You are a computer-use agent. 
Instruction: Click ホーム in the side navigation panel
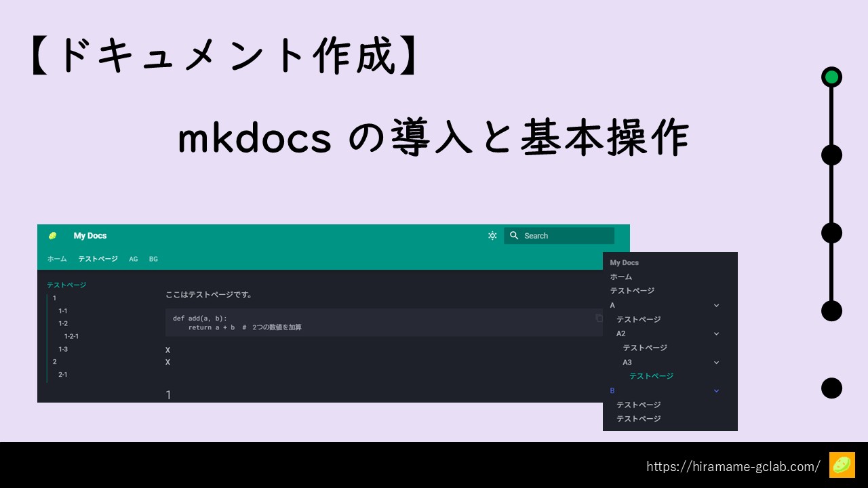[x=620, y=277]
